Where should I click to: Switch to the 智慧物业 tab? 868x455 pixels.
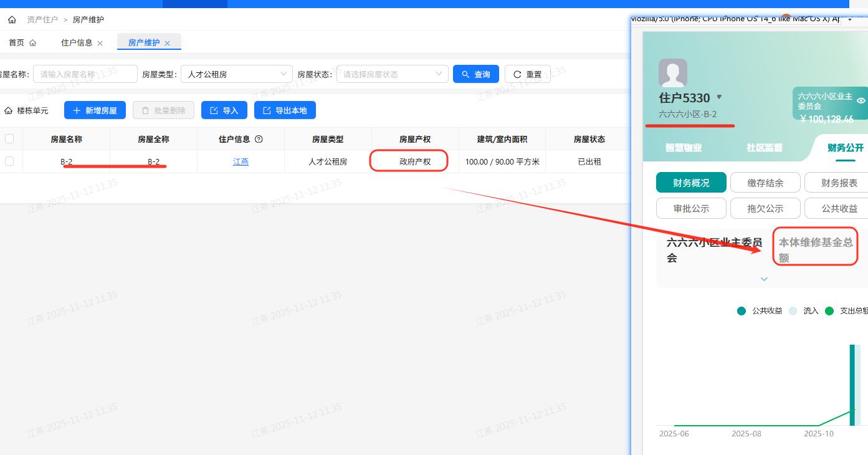(684, 148)
